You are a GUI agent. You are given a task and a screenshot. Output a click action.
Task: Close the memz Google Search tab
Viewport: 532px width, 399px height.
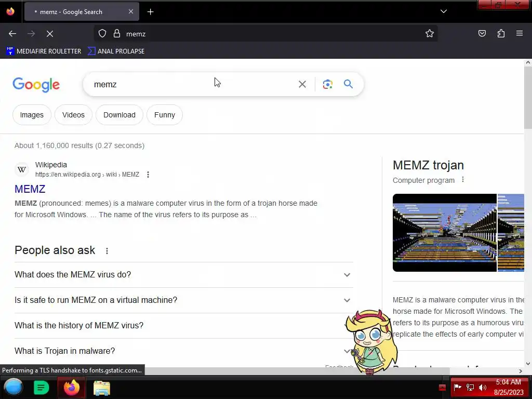(131, 11)
